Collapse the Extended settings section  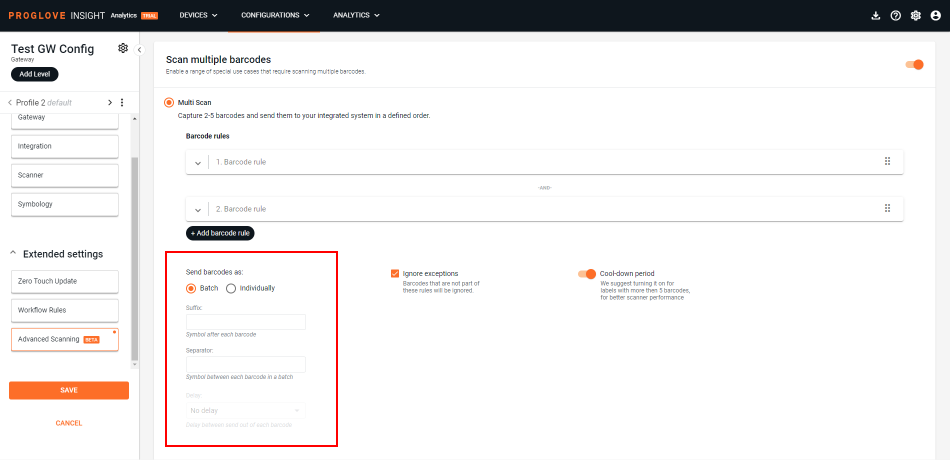click(x=14, y=254)
